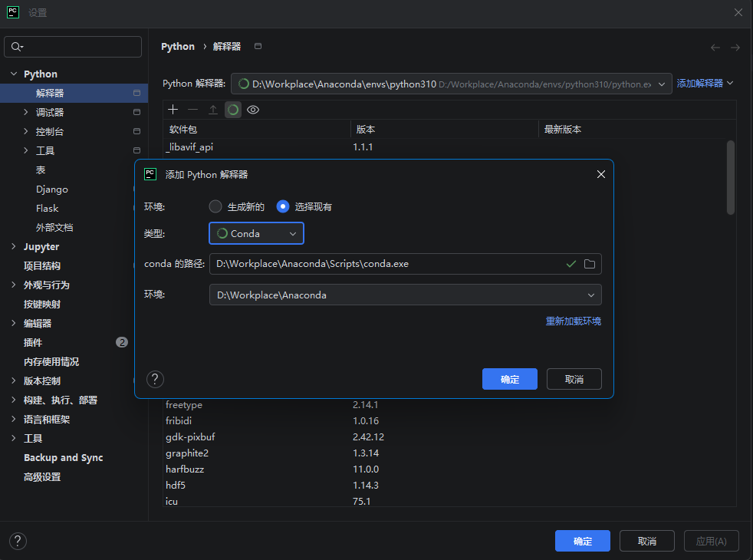Click the upgrade package arrow icon
This screenshot has height=560, width=753.
[212, 110]
